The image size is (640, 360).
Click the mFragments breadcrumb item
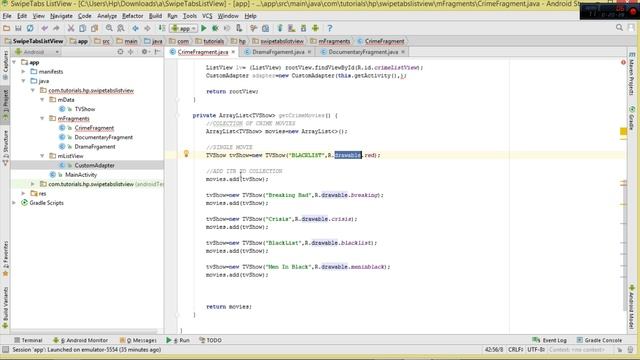pos(330,41)
